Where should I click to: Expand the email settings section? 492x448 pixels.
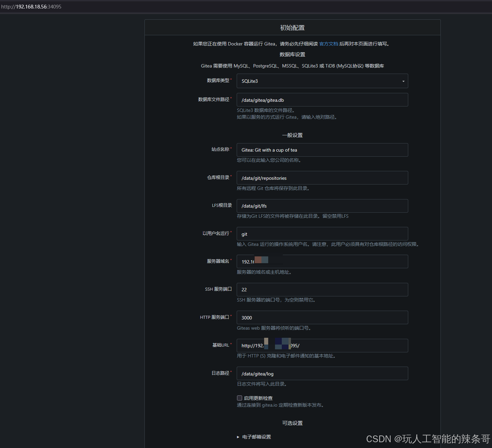(x=254, y=437)
